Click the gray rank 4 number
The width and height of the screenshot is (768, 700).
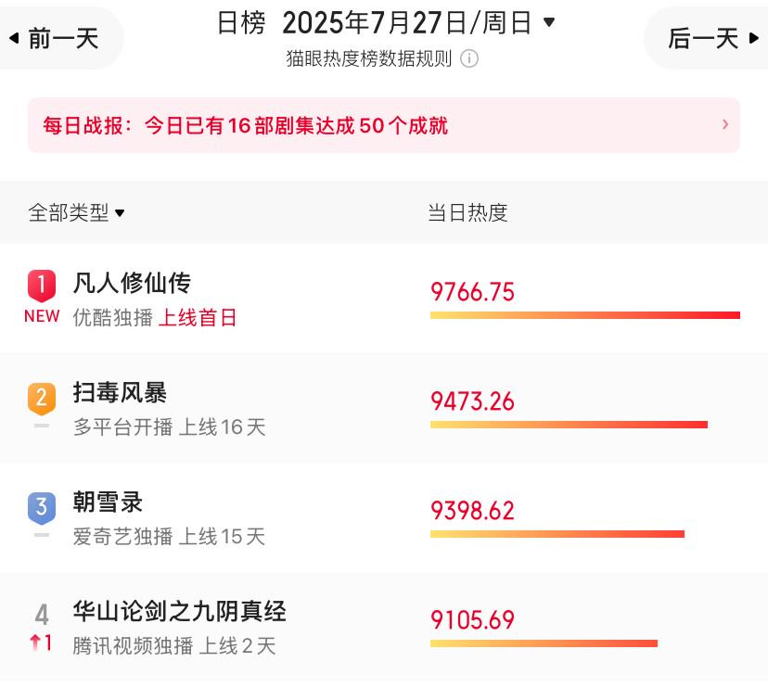pos(42,615)
